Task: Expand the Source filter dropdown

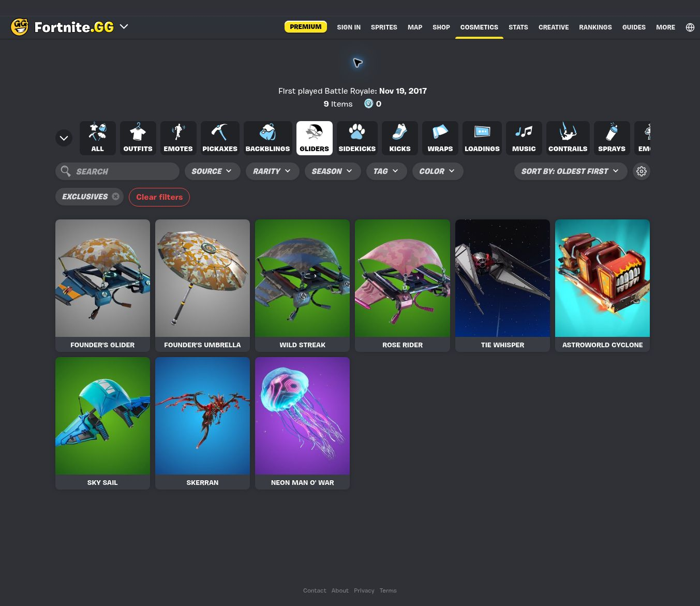Action: tap(212, 171)
